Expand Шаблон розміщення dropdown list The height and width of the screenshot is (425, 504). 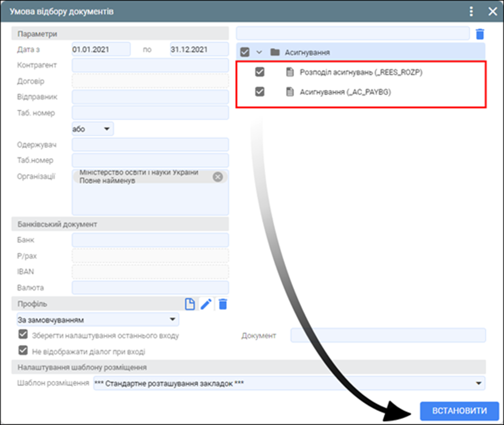pos(478,383)
